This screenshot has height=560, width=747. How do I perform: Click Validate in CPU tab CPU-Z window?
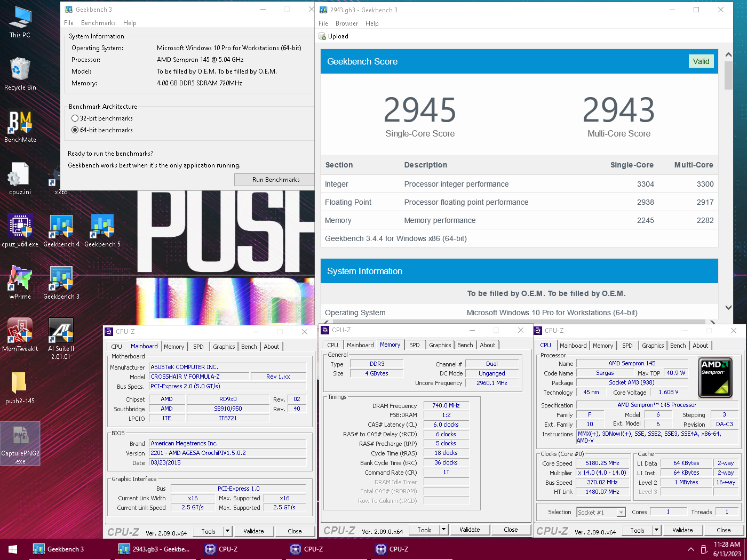[x=682, y=530]
